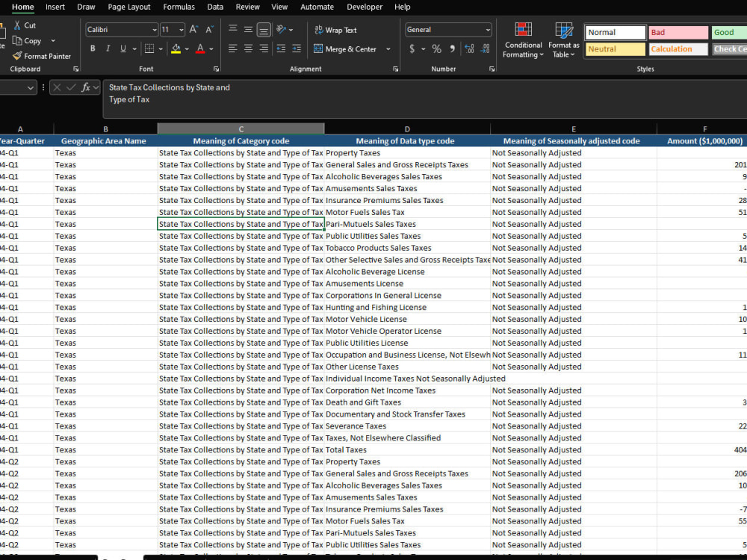The height and width of the screenshot is (560, 747).
Task: Align text left
Action: [232, 49]
